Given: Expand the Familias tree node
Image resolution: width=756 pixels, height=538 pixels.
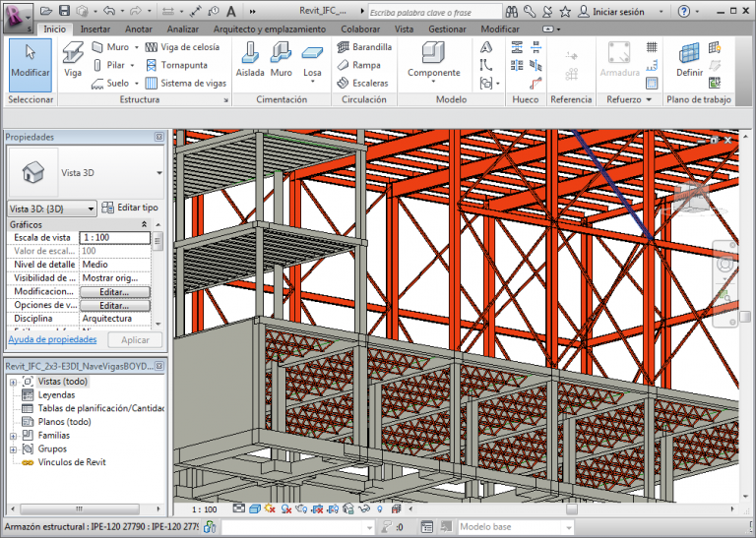Looking at the screenshot, I should [13, 435].
